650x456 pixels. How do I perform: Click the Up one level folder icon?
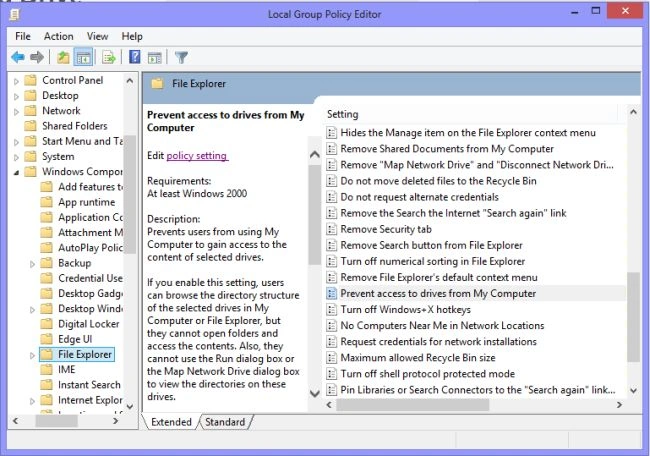pyautogui.click(x=63, y=57)
